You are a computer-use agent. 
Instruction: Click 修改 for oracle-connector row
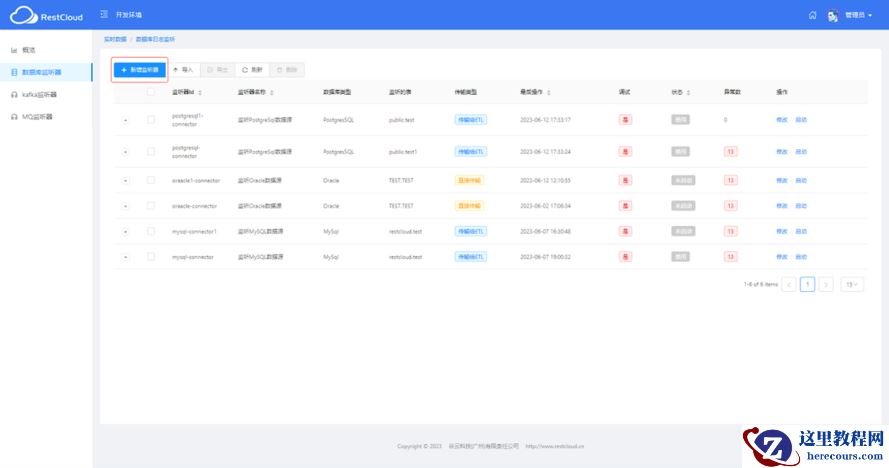(782, 205)
